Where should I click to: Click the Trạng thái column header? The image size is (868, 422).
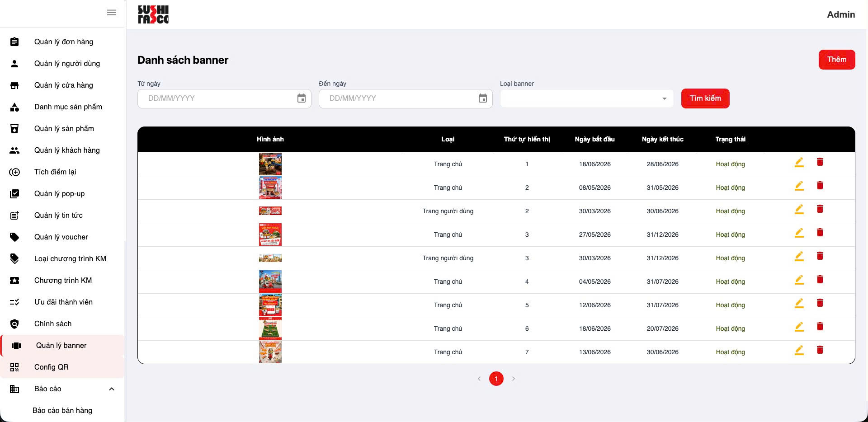tap(731, 139)
